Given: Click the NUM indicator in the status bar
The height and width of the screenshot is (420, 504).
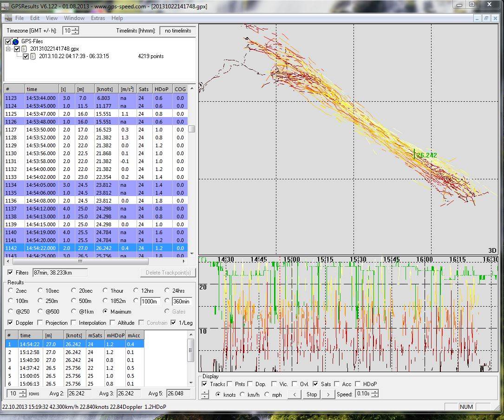Looking at the screenshot, I should (466, 407).
